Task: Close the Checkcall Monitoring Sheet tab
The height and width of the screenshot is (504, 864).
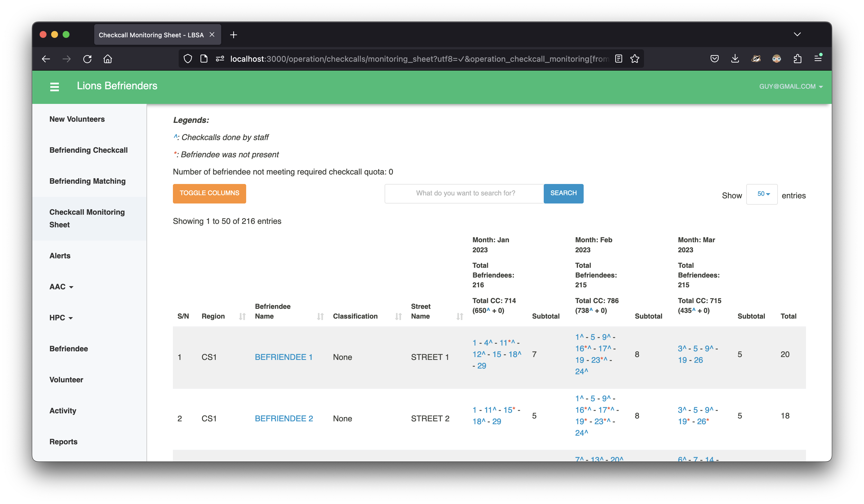Action: [212, 35]
